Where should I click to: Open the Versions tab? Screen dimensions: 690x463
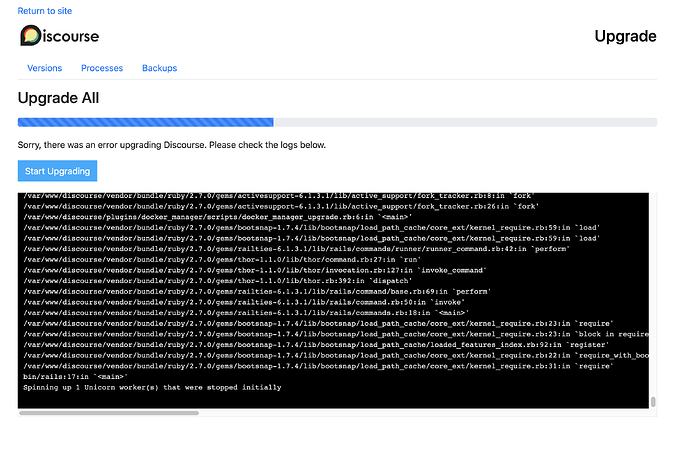point(44,68)
